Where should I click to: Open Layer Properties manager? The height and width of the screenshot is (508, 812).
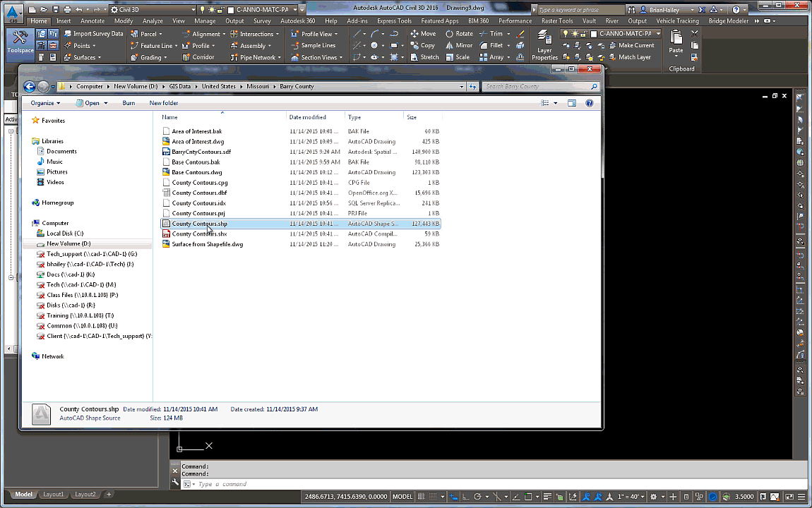[544, 46]
